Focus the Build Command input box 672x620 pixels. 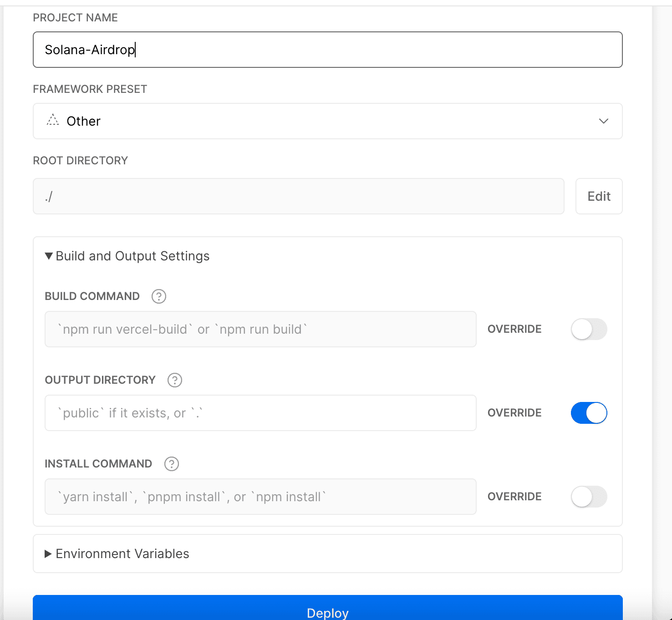[x=260, y=329]
